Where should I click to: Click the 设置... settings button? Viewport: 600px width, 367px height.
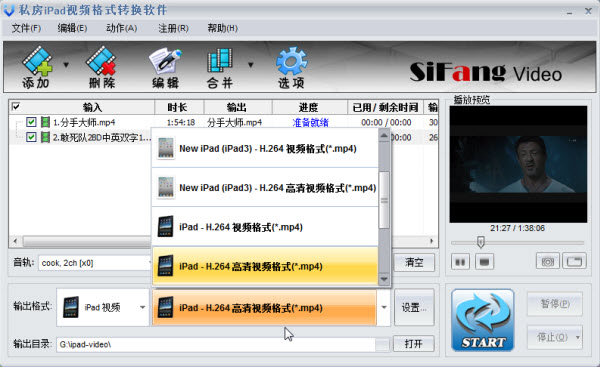tap(414, 307)
